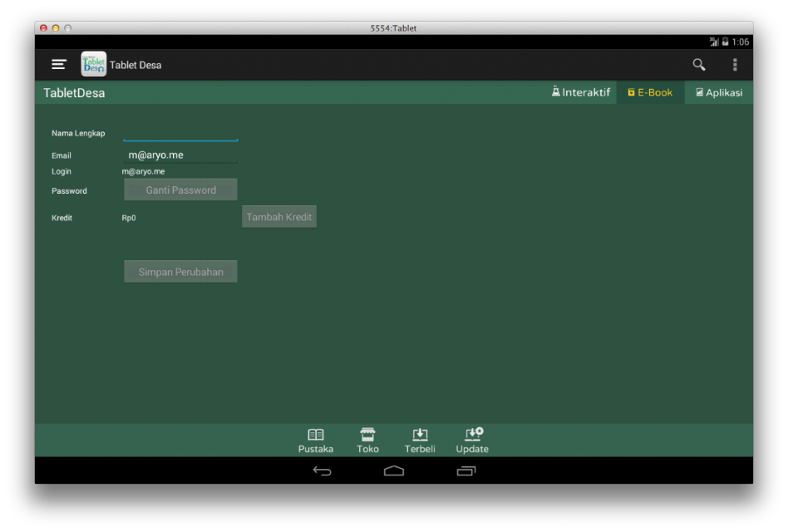The height and width of the screenshot is (532, 788).
Task: Open the search magnifier icon
Action: point(698,64)
